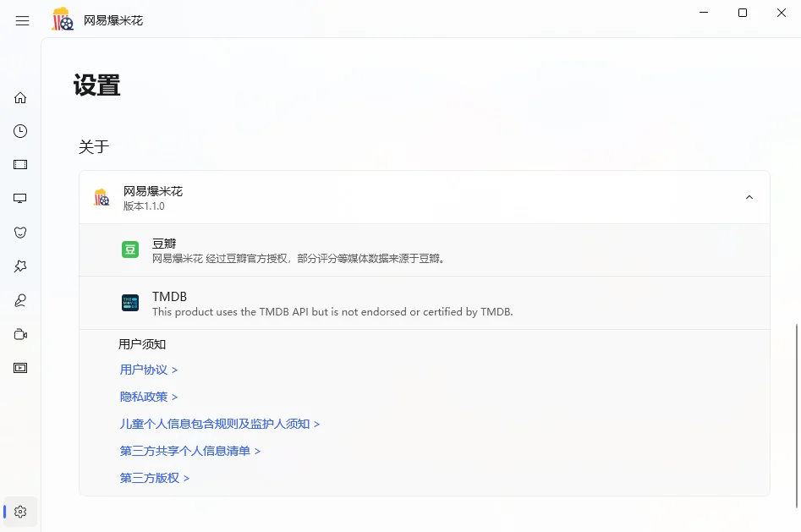Click the popcorn icon in the About card
801x532 pixels.
click(101, 197)
